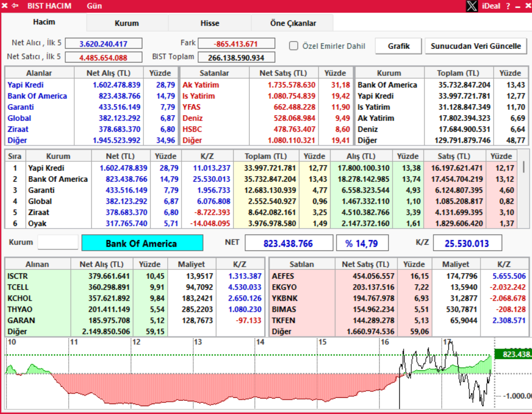
Task: Select TCELL in Alınan list
Action: pyautogui.click(x=18, y=287)
